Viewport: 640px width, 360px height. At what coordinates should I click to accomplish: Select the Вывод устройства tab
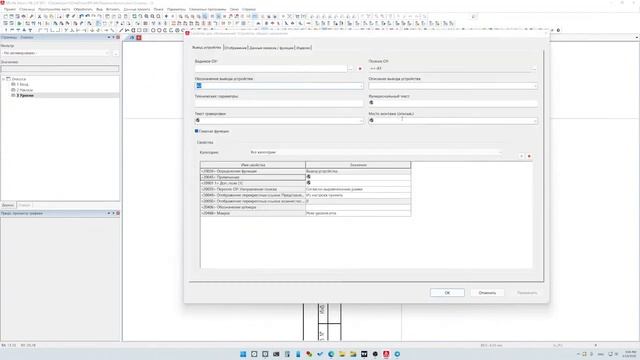207,47
